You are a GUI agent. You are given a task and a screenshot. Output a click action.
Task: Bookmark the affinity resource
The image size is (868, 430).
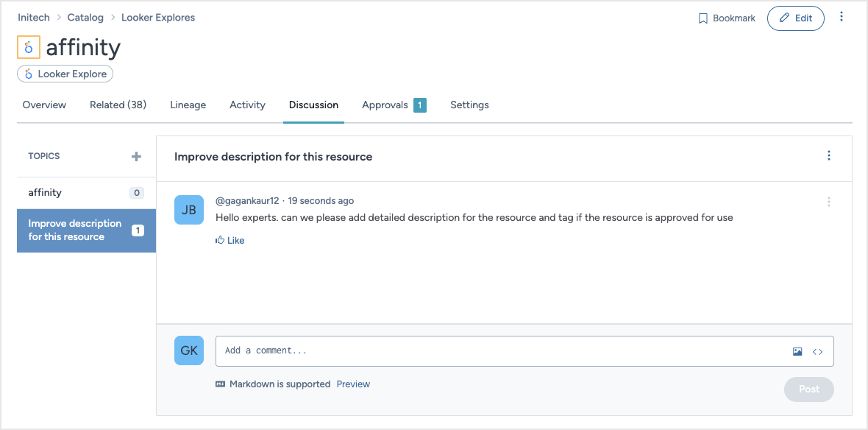[725, 18]
